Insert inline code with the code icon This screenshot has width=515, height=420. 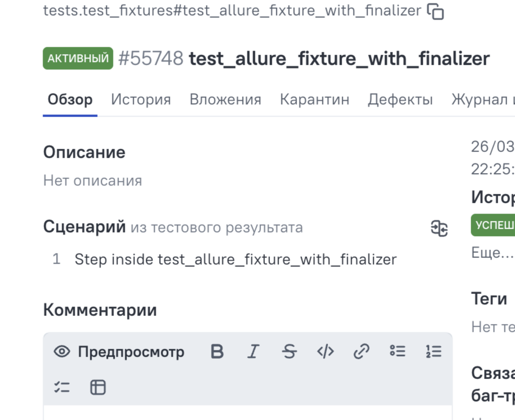tap(325, 351)
